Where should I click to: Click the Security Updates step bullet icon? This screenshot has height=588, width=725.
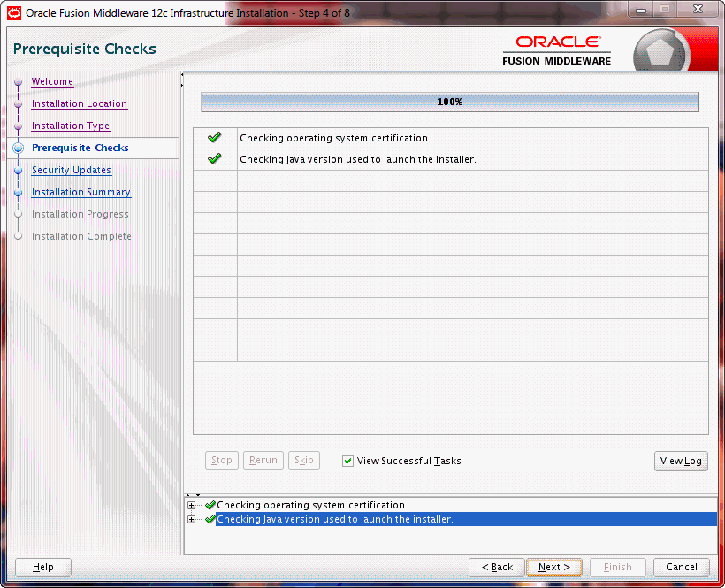18,170
